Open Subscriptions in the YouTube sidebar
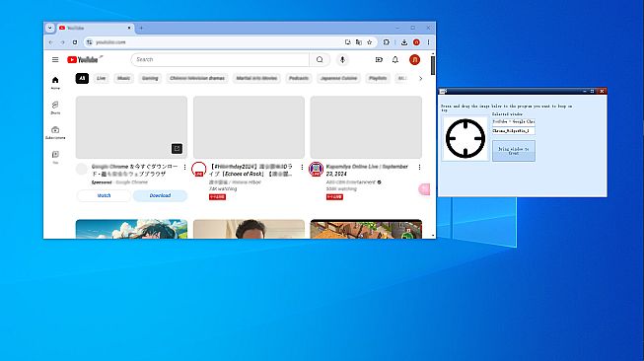Viewport: 644px width, 361px height. pyautogui.click(x=55, y=132)
